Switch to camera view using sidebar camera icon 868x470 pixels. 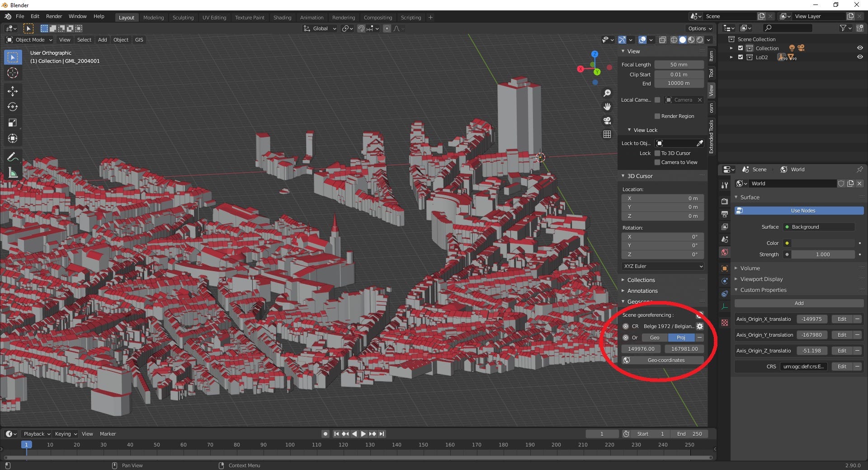pyautogui.click(x=607, y=121)
